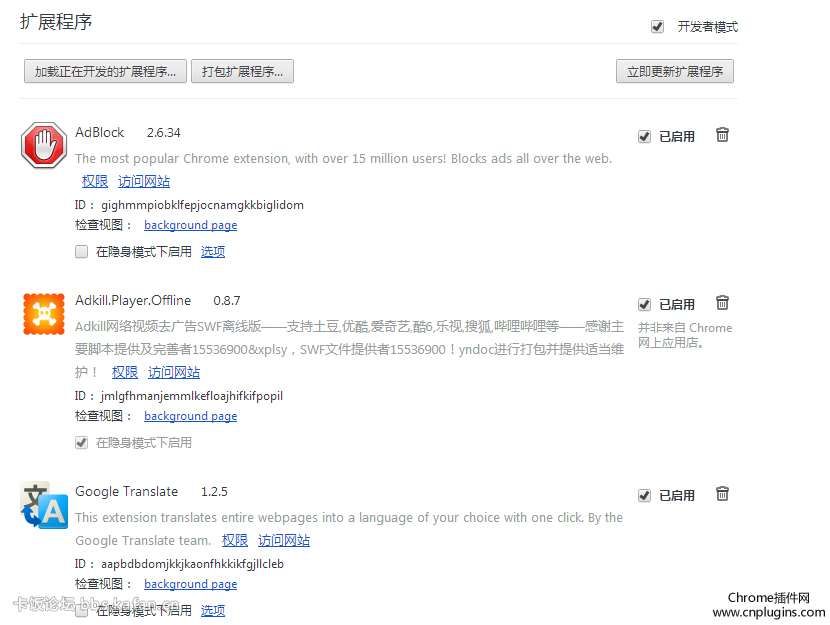Click the 打包扩展程序 button
The width and height of the screenshot is (830, 625).
(242, 72)
